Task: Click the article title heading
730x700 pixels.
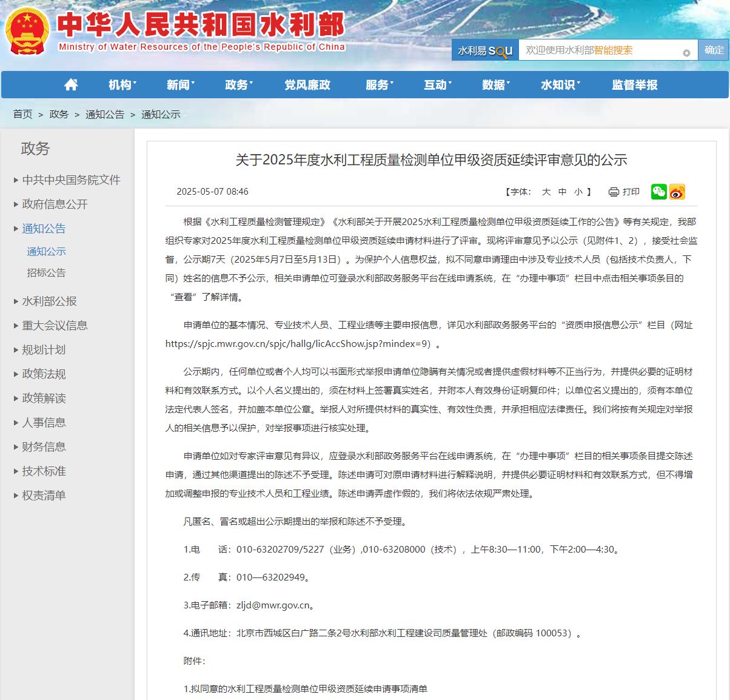Action: pos(431,160)
